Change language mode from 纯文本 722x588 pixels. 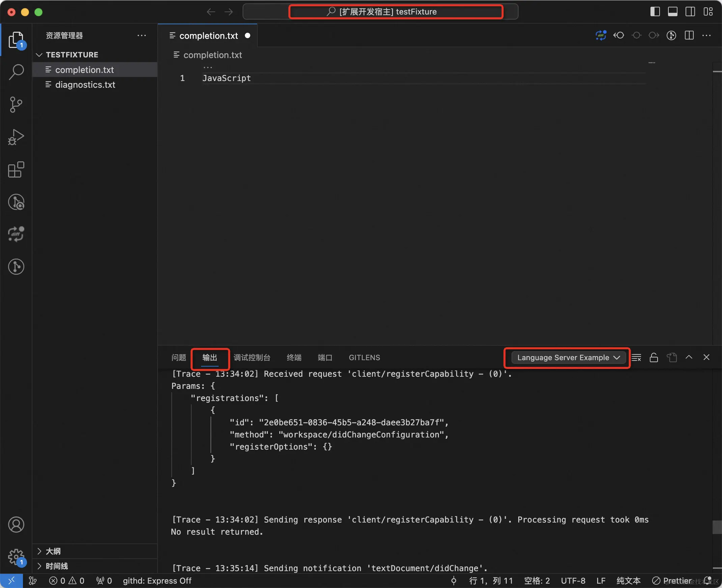point(629,581)
